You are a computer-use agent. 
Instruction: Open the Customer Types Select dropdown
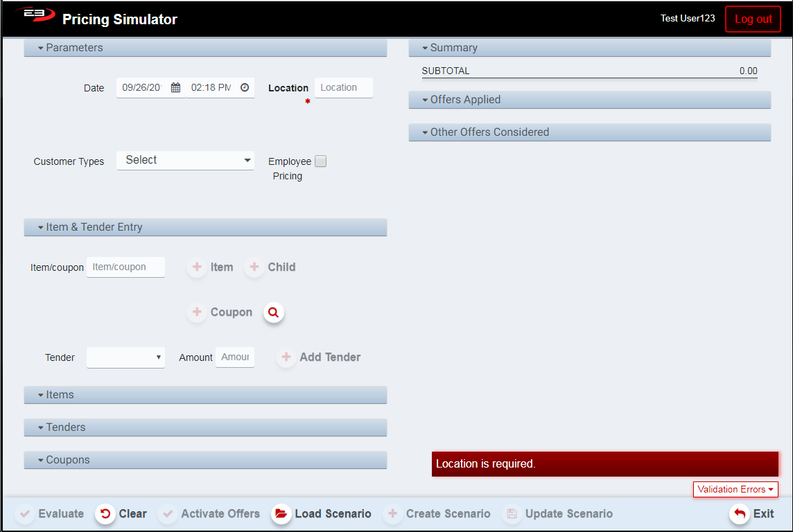[x=185, y=160]
